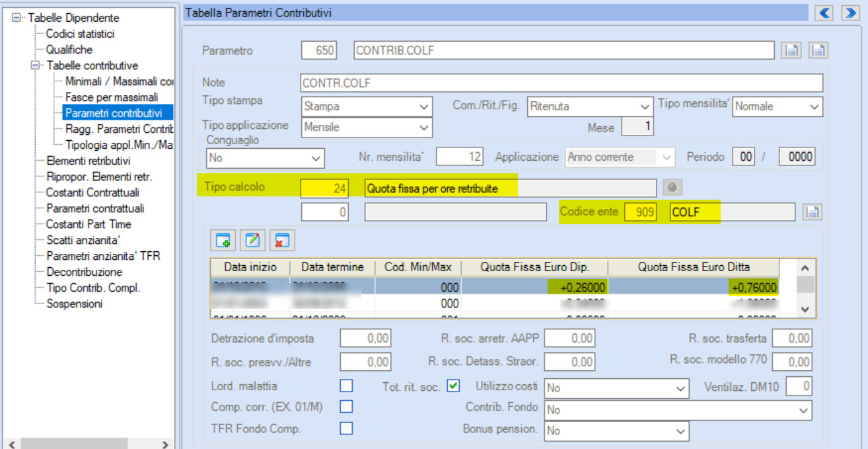Add a new row to the table
The image size is (868, 449).
coord(223,240)
